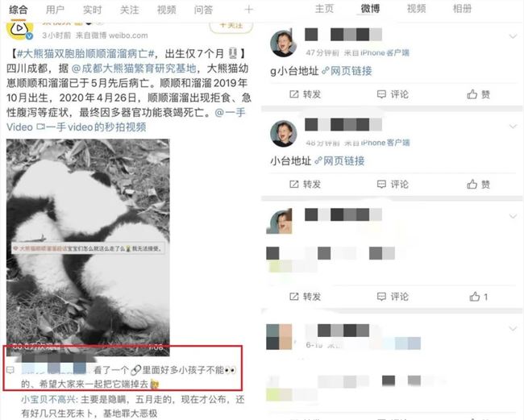Comment on the first post via 评论 icon

393,94
